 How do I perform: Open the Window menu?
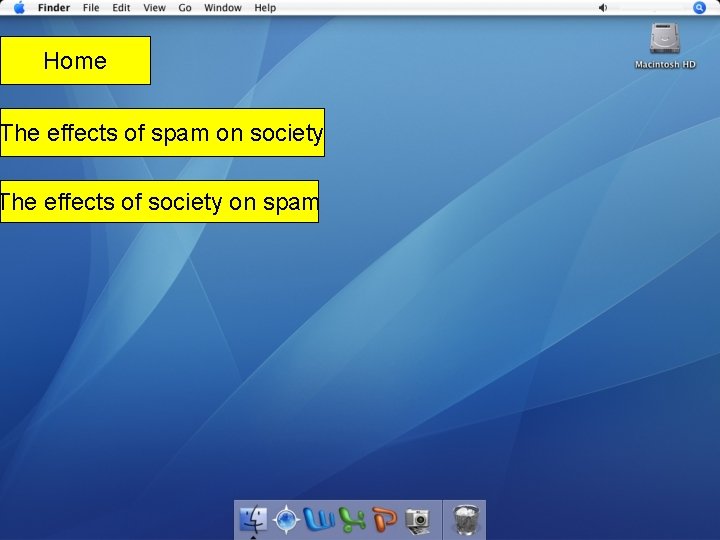pos(223,8)
